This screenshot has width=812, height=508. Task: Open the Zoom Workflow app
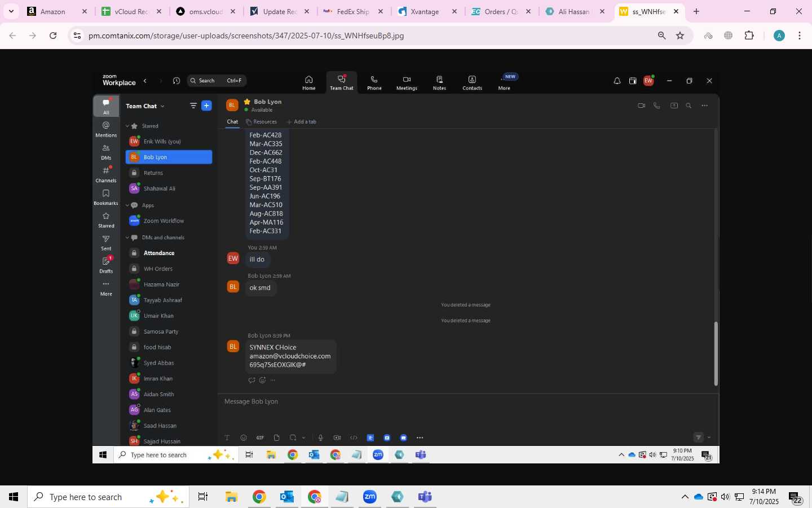[169, 221]
